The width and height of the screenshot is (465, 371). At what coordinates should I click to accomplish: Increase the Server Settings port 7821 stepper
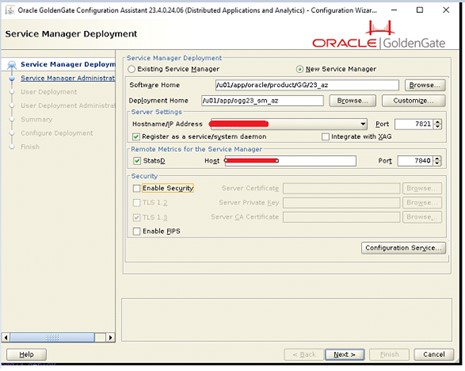click(x=438, y=122)
